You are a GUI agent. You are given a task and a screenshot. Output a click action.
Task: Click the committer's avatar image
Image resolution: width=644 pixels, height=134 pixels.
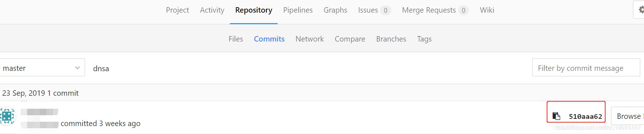click(x=7, y=116)
